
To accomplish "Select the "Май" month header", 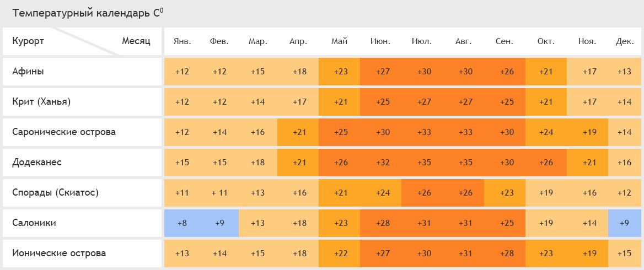I will [339, 41].
